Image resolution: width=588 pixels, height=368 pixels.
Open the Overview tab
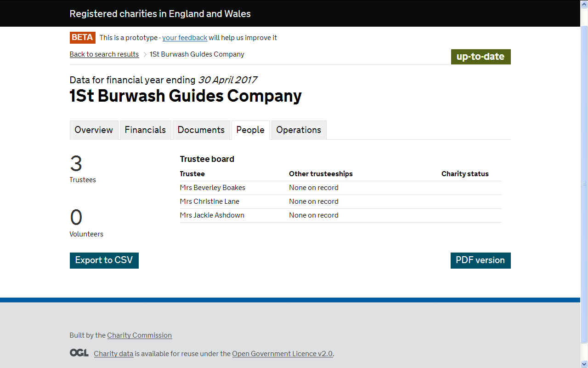pos(94,130)
